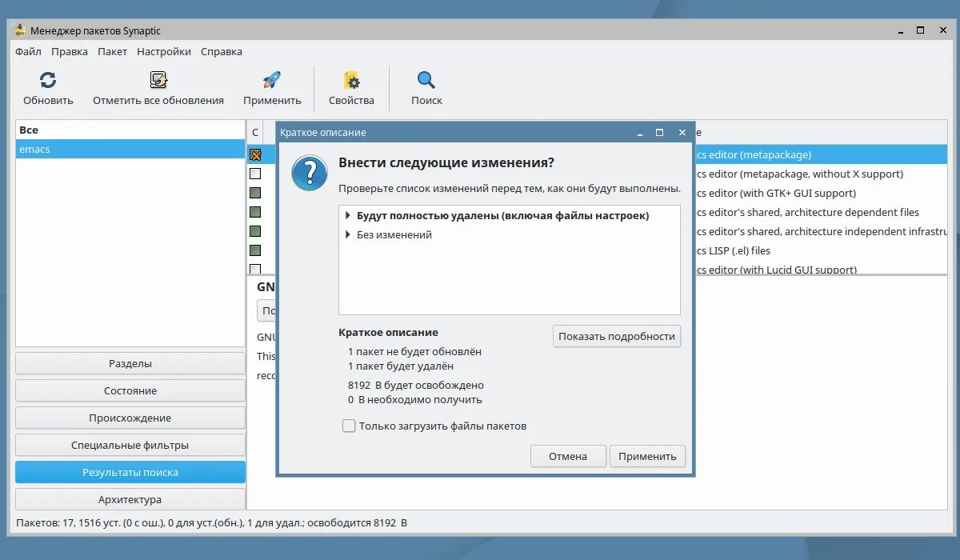Image resolution: width=960 pixels, height=560 pixels.
Task: Click the Обновить reload toolbar icon
Action: [48, 80]
